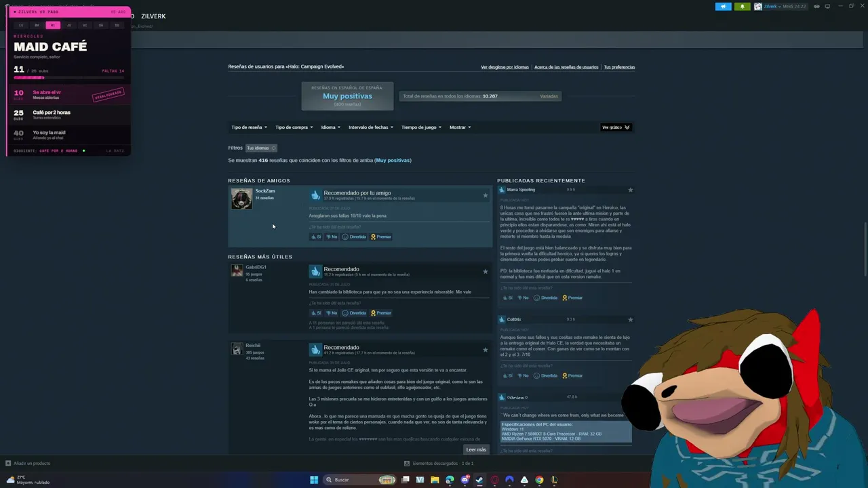Expand the Idioma filter dropdown

[330, 127]
